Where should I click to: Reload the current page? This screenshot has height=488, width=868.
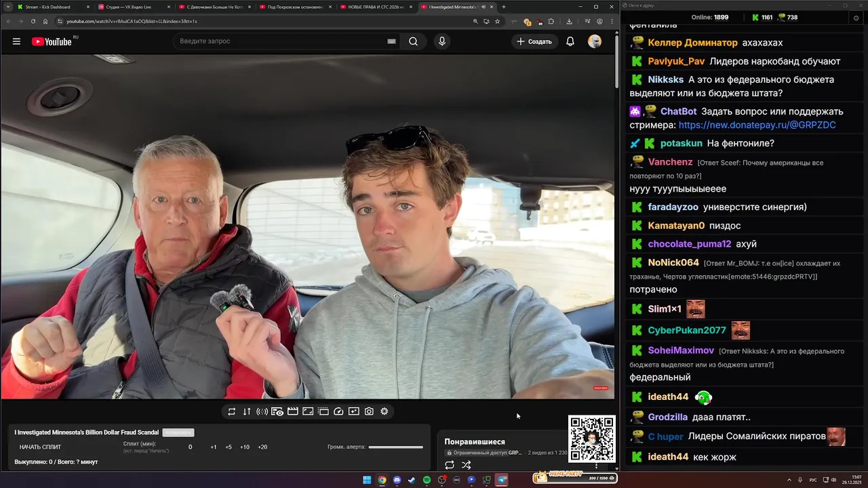pyautogui.click(x=33, y=21)
